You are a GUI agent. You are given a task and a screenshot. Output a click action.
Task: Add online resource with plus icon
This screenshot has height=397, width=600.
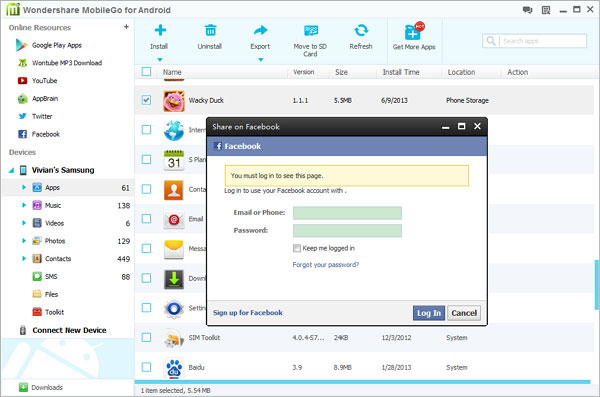[126, 27]
